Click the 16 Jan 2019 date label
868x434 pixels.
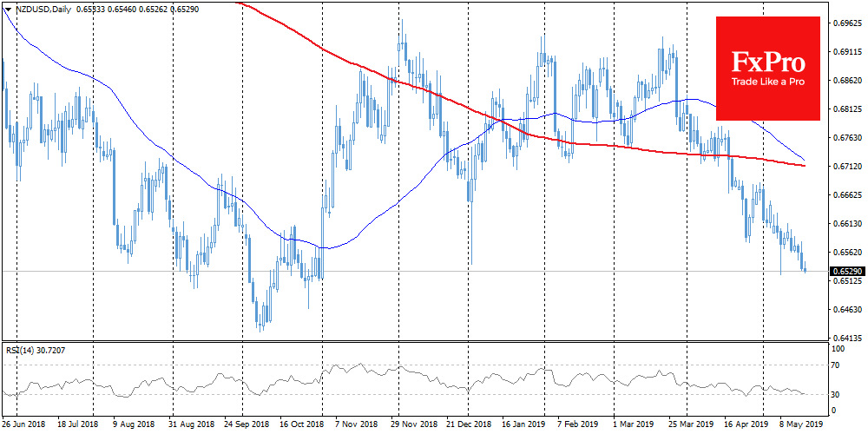(523, 426)
